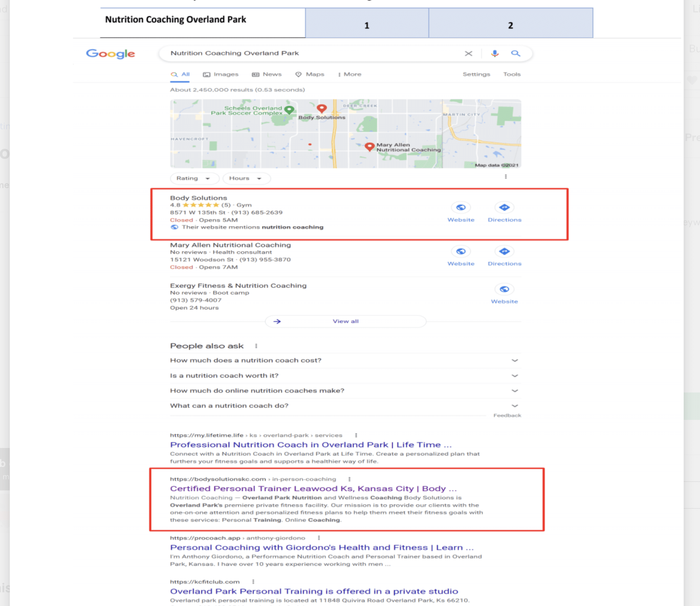This screenshot has height=606, width=700.
Task: Click the View all places button
Action: [x=345, y=321]
